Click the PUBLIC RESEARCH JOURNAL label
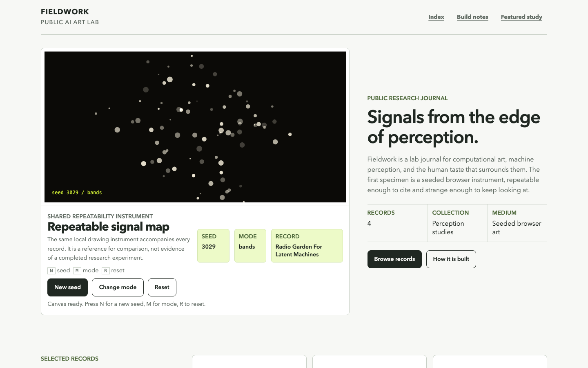588x368 pixels. 408,98
